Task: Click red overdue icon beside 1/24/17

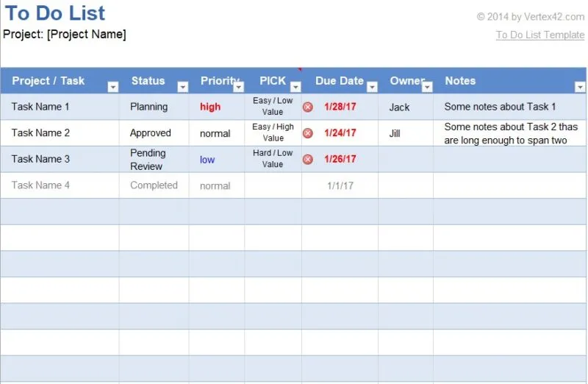Action: (x=308, y=133)
